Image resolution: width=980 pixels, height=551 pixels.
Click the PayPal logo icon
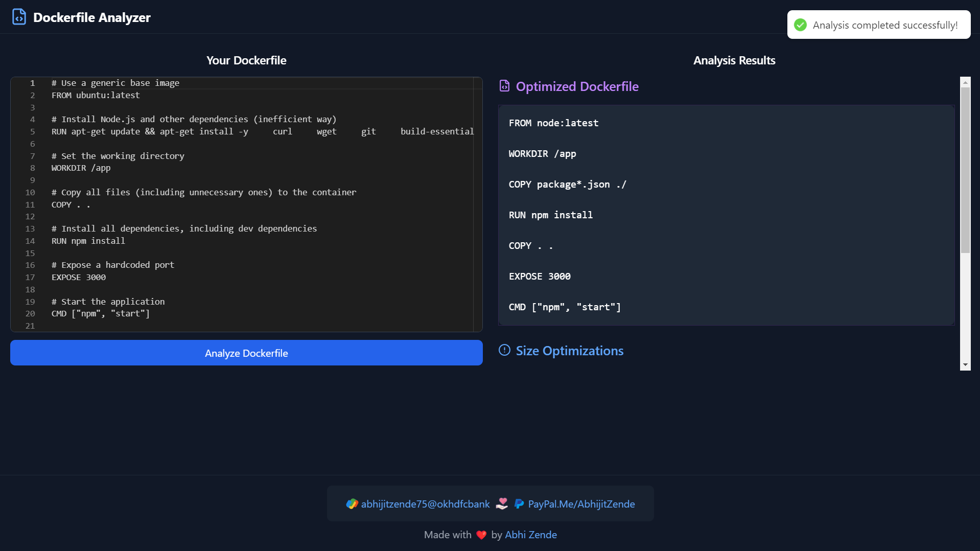pos(519,504)
